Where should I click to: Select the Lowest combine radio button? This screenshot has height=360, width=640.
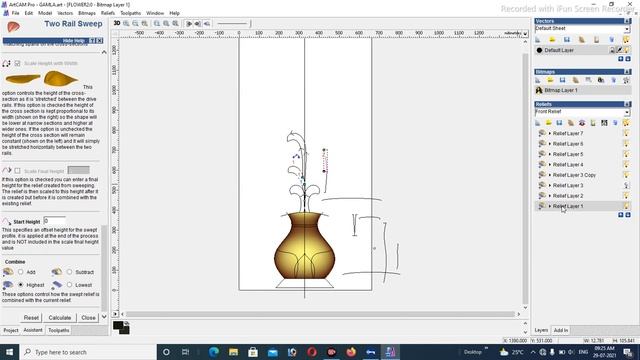(69, 285)
